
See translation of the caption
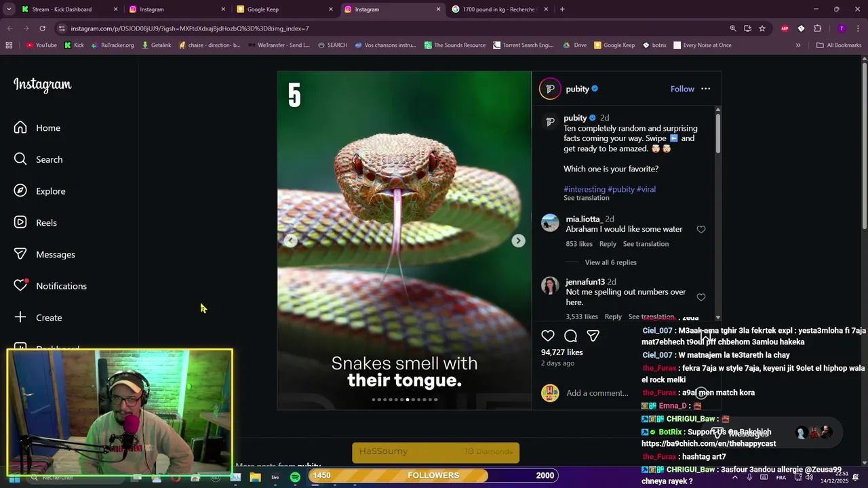coord(587,198)
